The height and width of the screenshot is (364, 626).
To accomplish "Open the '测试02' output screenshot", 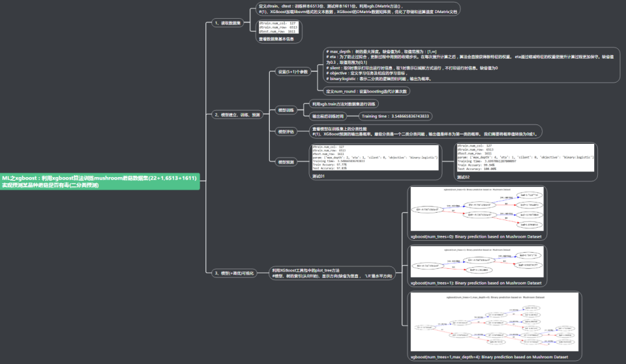I will [525, 158].
